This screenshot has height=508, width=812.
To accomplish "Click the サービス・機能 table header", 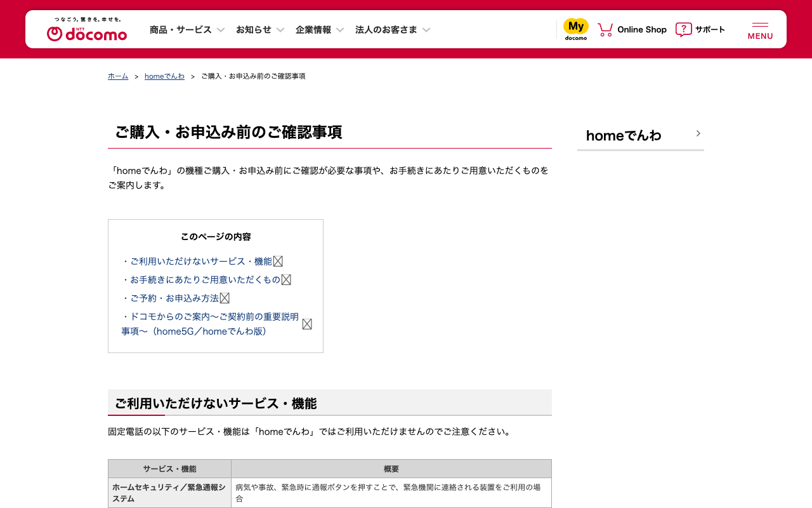I will click(169, 469).
